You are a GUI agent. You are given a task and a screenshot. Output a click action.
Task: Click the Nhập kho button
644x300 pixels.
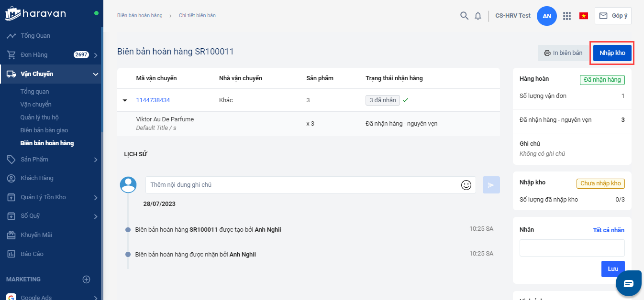tap(612, 53)
